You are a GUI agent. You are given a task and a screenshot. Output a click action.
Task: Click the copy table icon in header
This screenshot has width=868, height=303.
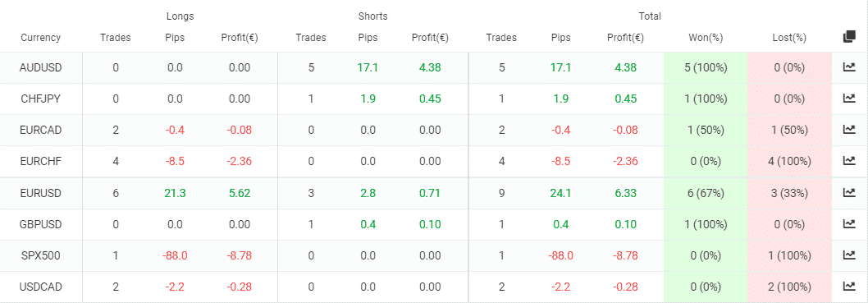tap(848, 37)
